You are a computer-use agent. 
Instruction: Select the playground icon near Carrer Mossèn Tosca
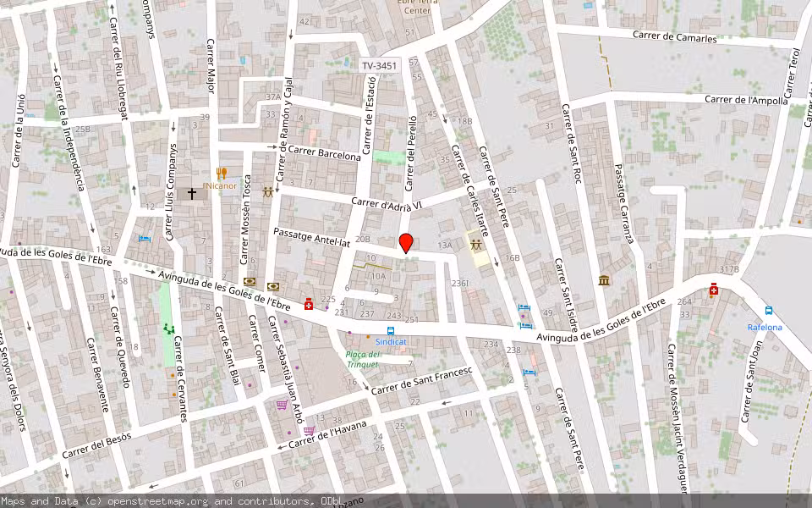268,193
